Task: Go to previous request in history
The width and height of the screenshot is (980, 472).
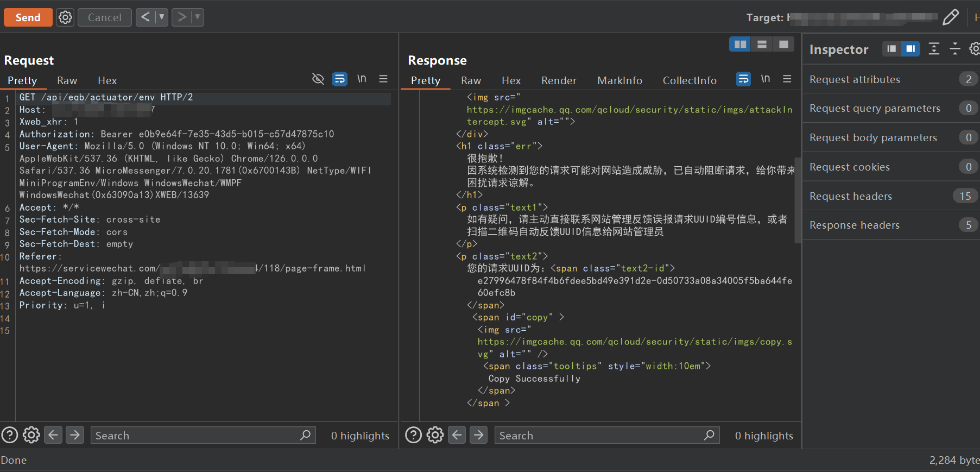Action: [x=146, y=17]
